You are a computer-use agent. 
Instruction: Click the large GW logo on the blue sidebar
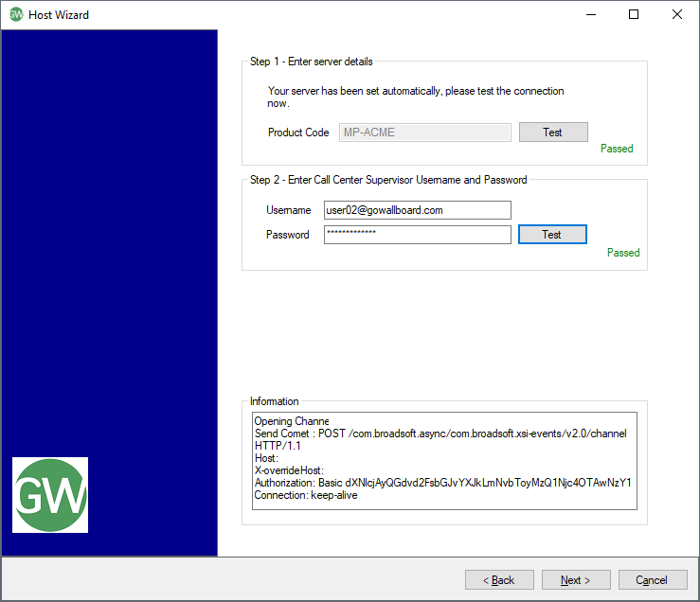(50, 495)
